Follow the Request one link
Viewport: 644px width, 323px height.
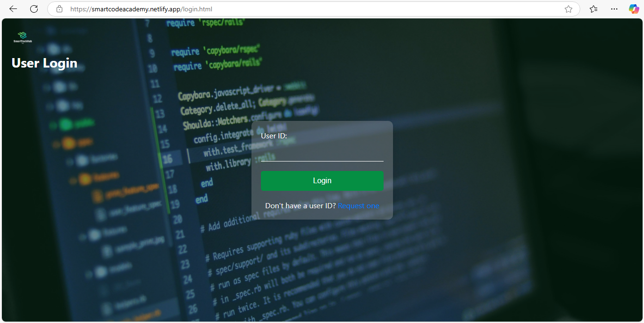(358, 205)
